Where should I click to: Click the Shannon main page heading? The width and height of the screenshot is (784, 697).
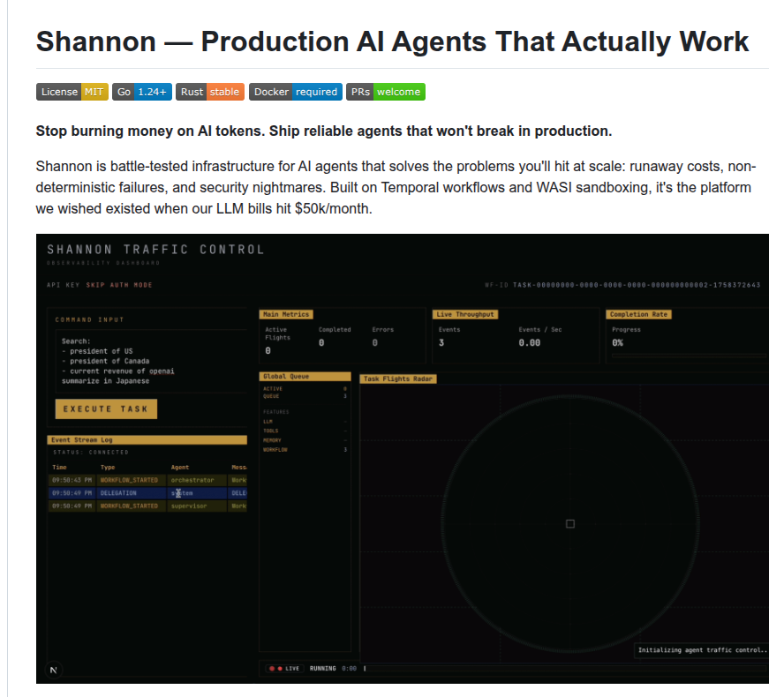click(x=392, y=41)
